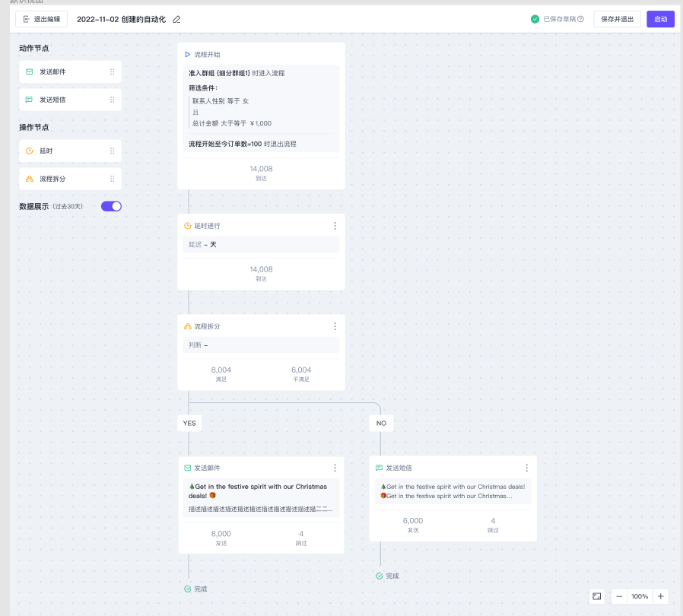
Task: Click the 保存并退出 button
Action: 617,19
